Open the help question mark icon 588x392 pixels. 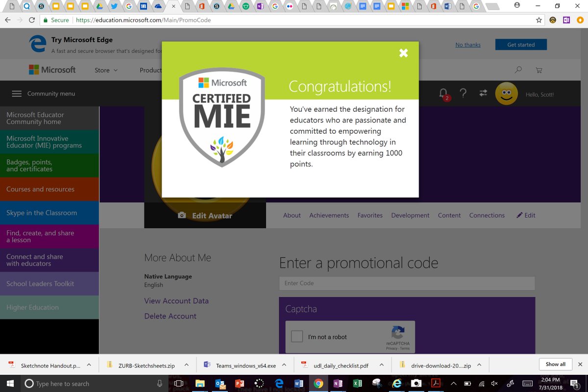[463, 94]
